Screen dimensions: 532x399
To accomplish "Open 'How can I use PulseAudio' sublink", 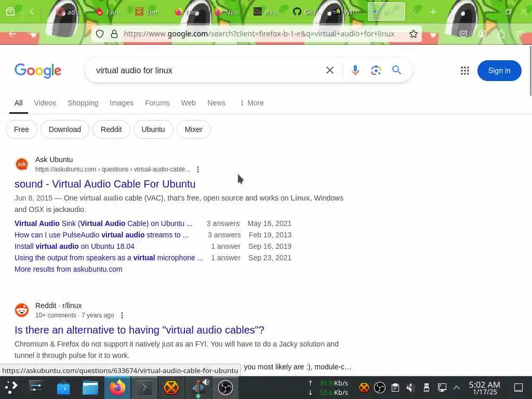I will (101, 235).
